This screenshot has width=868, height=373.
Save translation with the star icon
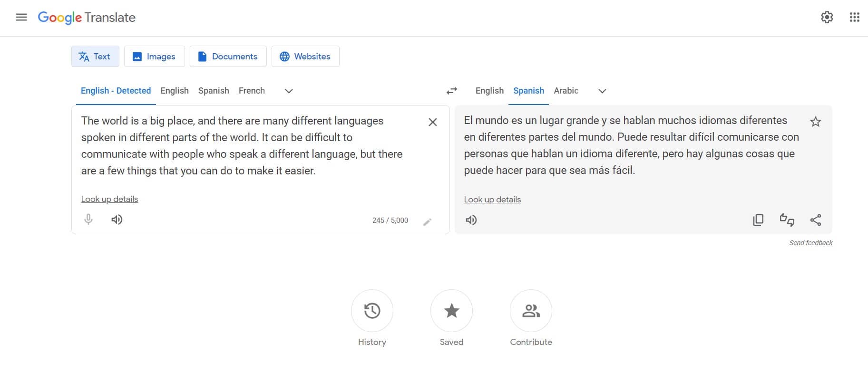tap(816, 122)
